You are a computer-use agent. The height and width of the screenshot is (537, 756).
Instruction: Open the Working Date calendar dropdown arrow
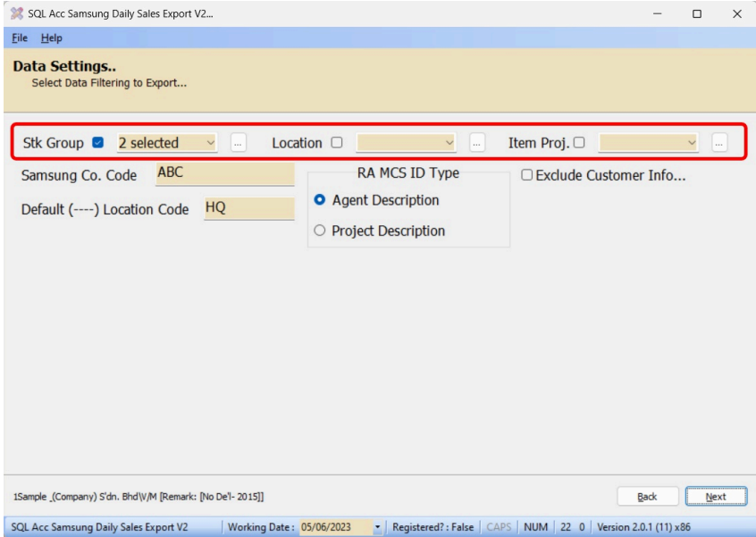(378, 527)
